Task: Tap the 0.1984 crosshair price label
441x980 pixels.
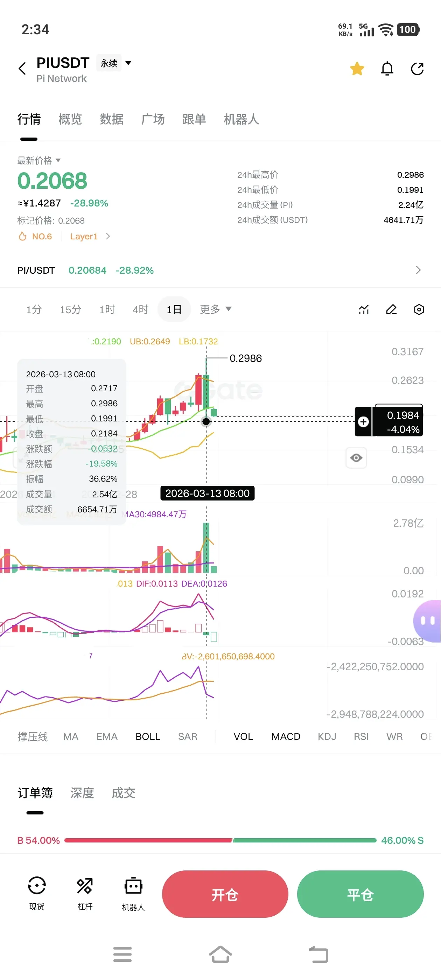Action: pos(403,415)
